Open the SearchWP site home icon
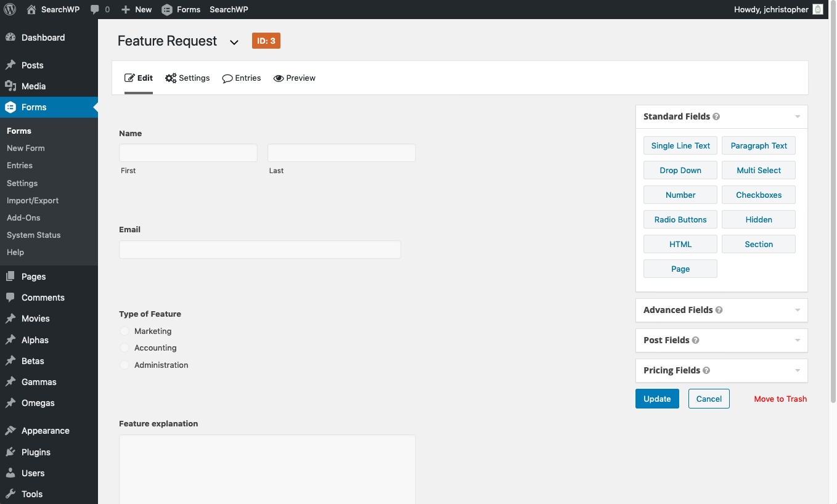The height and width of the screenshot is (504, 837). (31, 9)
